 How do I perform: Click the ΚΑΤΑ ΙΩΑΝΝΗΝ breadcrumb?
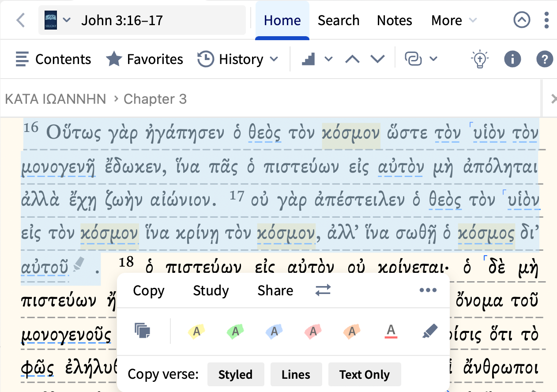coord(56,99)
